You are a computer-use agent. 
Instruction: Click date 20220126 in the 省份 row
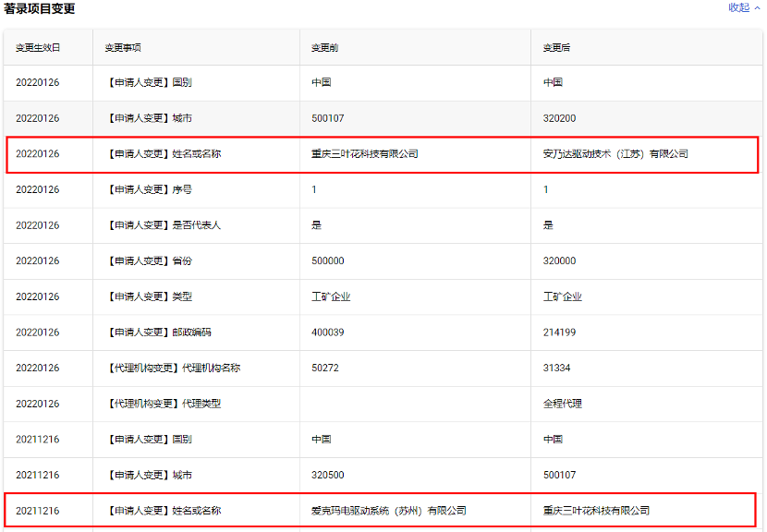pyautogui.click(x=38, y=260)
